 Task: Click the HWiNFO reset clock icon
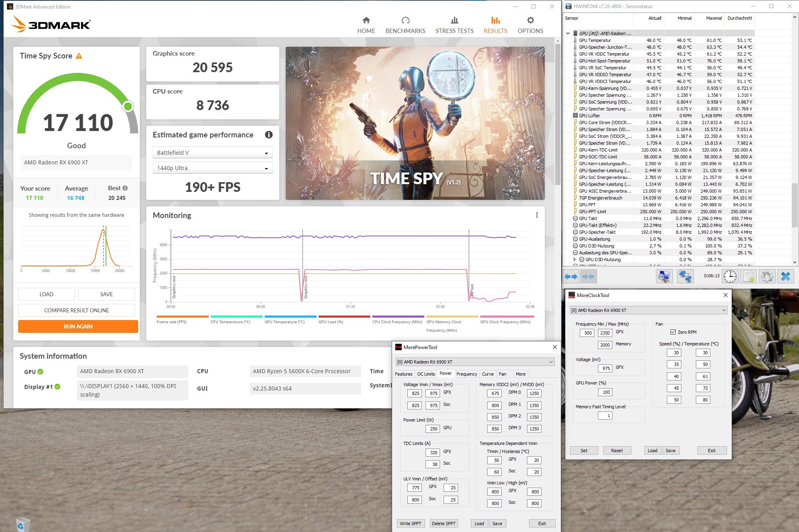(730, 276)
